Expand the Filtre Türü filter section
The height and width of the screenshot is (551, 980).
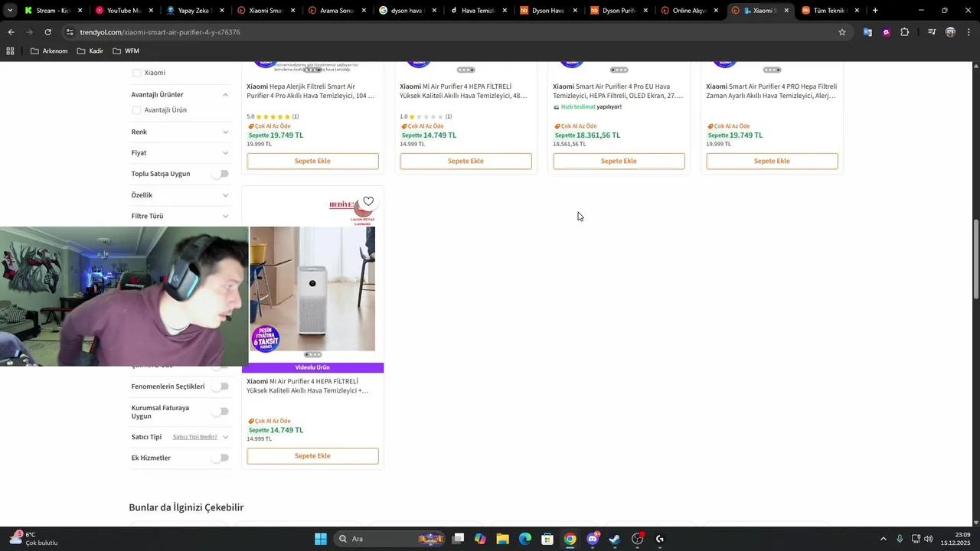[225, 216]
